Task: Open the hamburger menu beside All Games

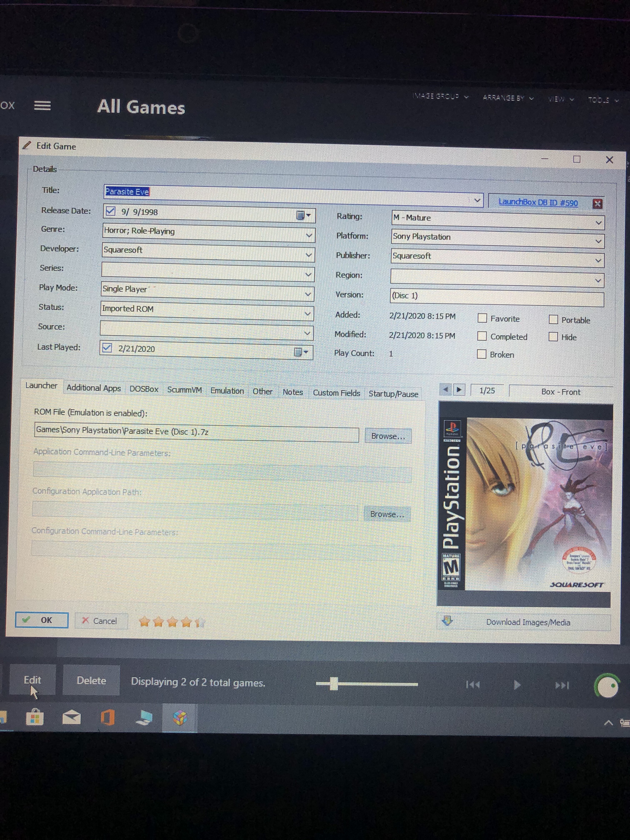Action: point(42,106)
